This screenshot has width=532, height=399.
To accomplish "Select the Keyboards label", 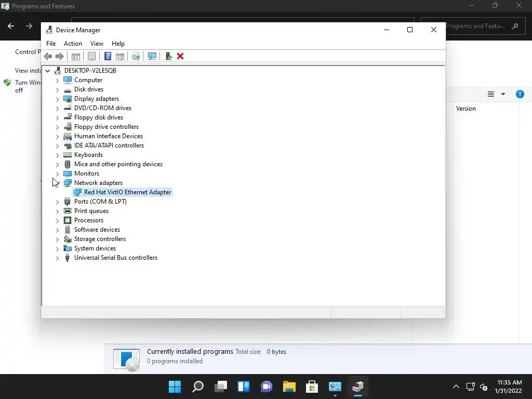I will 88,155.
